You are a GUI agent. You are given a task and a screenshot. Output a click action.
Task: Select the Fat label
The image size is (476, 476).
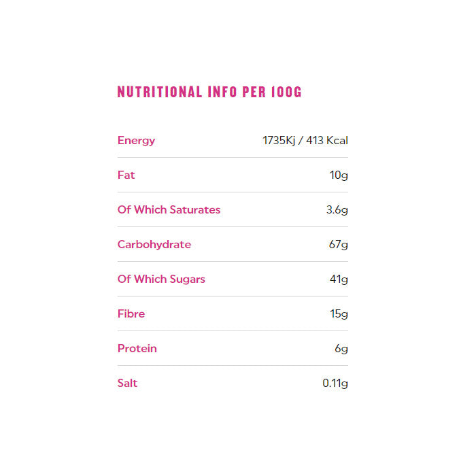(126, 175)
